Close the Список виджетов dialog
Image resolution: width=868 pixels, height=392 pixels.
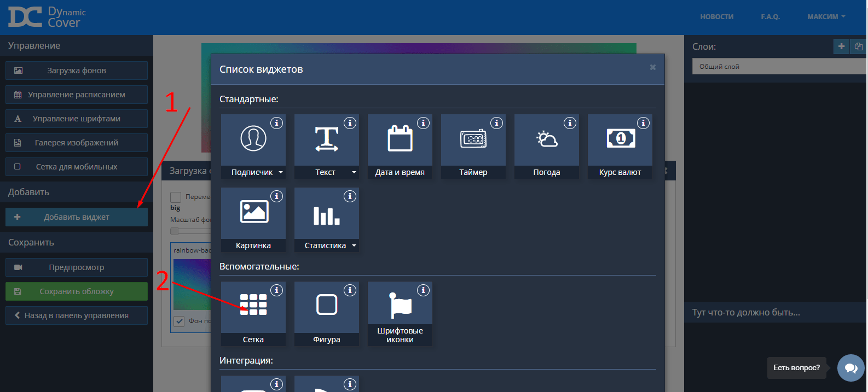652,67
